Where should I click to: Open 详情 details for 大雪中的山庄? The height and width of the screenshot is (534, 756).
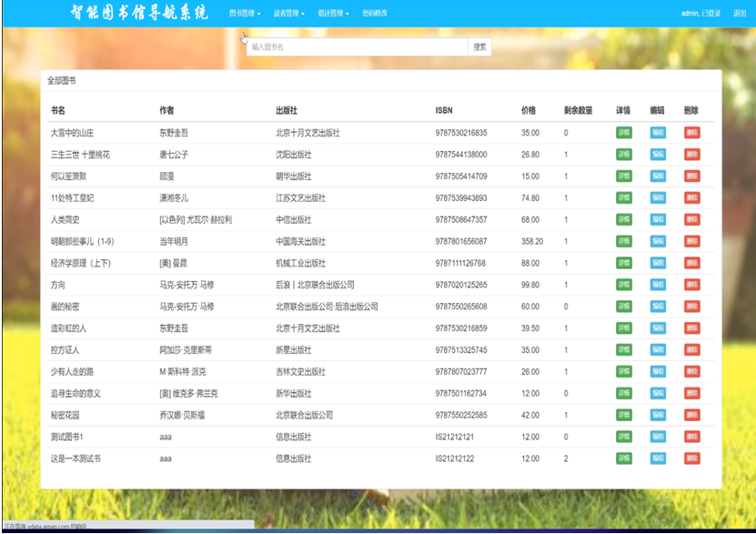622,133
